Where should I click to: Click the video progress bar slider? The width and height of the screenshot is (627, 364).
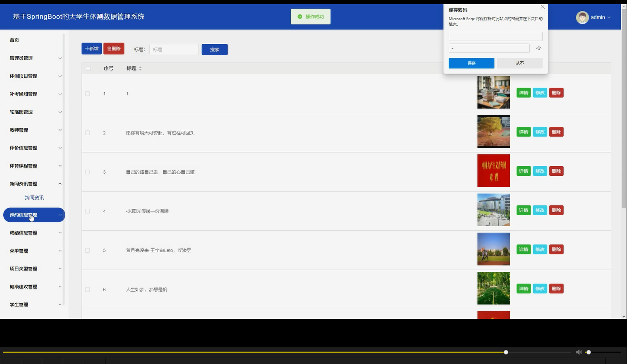[506, 352]
